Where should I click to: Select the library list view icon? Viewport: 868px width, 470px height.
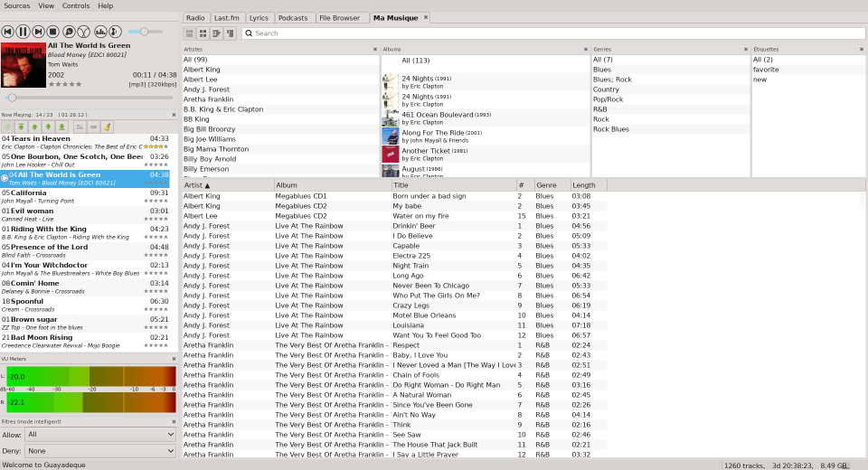[189, 33]
